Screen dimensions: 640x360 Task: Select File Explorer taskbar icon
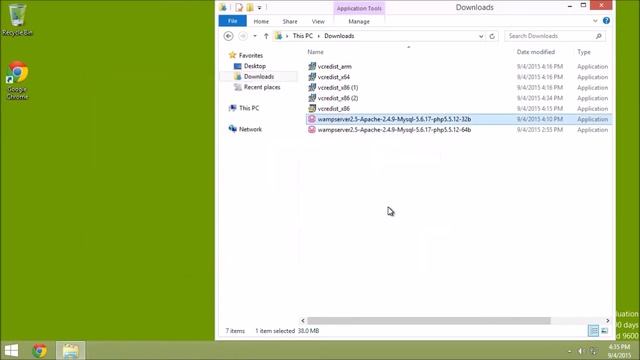pos(71,351)
